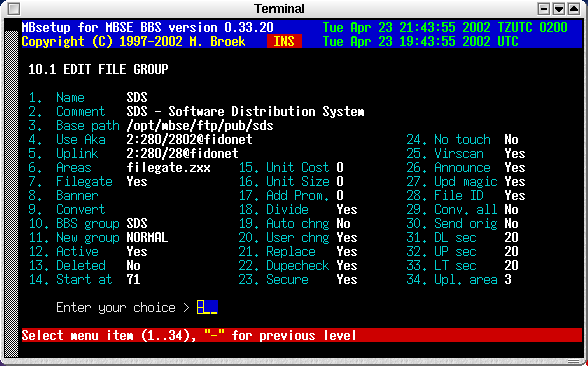Select menu item 1. Name
The height and width of the screenshot is (366, 588).
click(x=57, y=98)
